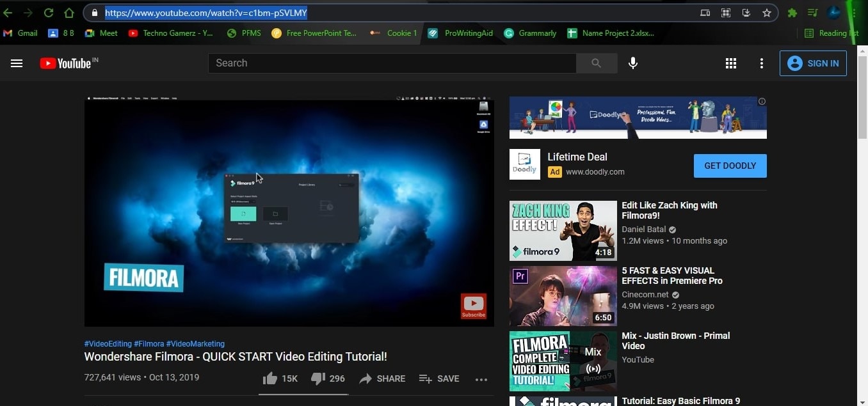Viewport: 868px width, 406px height.
Task: Click the install app icon in address bar
Action: 746,13
